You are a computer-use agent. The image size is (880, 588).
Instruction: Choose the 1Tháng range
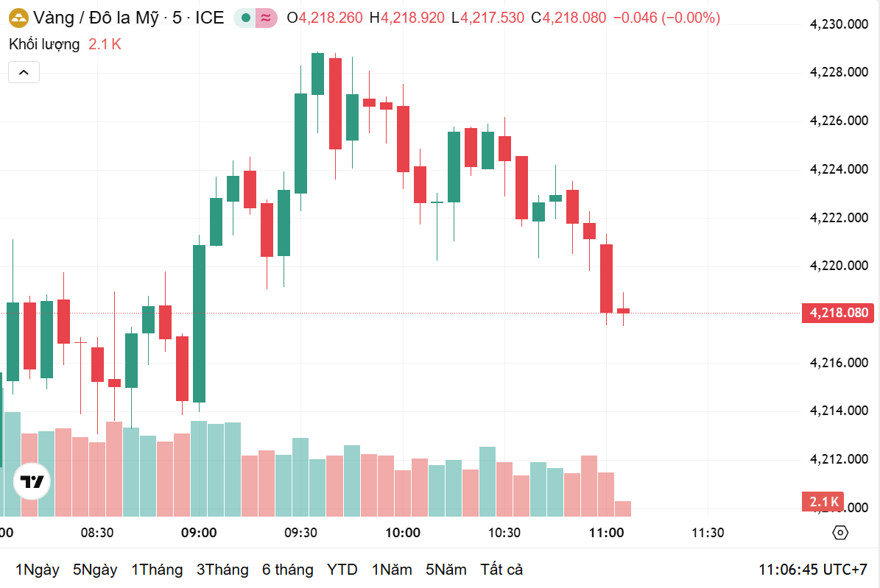pos(157,570)
